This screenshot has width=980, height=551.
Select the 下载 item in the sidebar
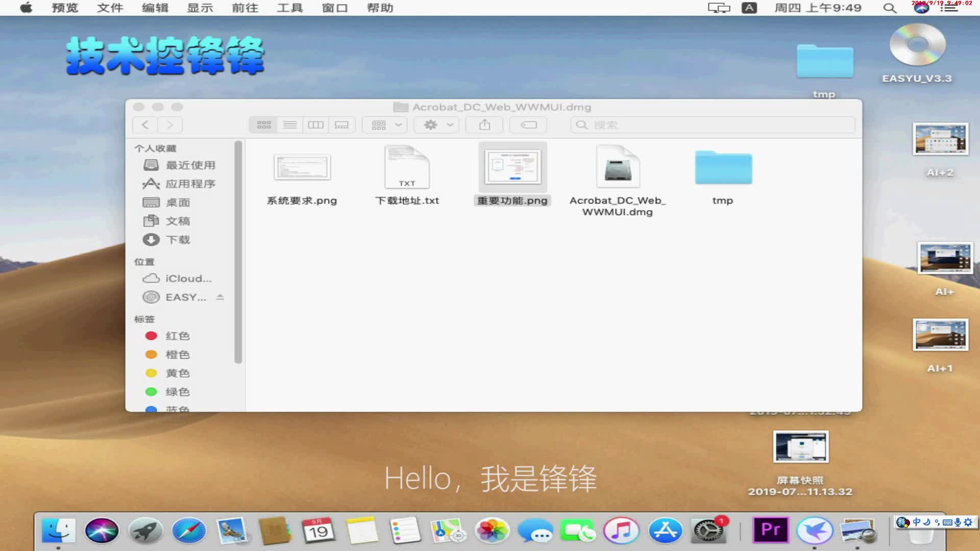click(178, 240)
